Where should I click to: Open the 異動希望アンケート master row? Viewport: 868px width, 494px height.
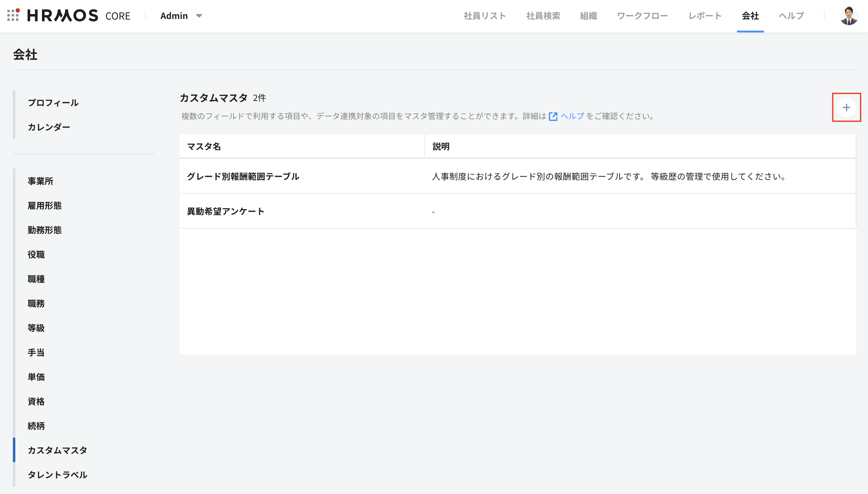click(225, 211)
